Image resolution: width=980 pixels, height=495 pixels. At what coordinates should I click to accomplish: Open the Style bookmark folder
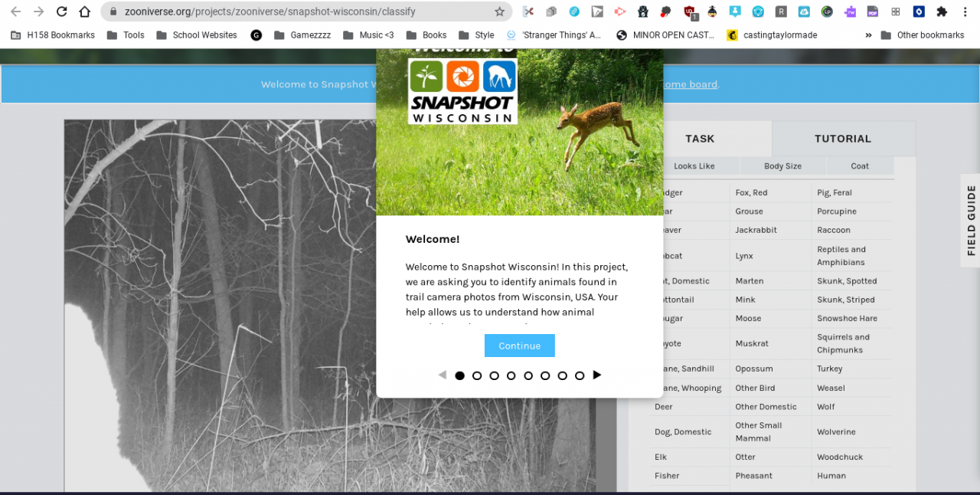[476, 34]
